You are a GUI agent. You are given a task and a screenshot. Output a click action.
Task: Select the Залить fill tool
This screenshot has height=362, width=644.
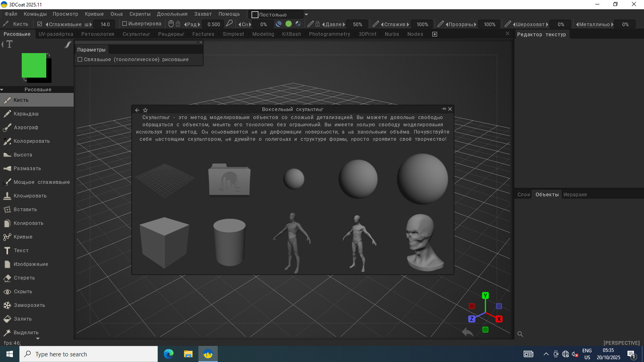[23, 319]
